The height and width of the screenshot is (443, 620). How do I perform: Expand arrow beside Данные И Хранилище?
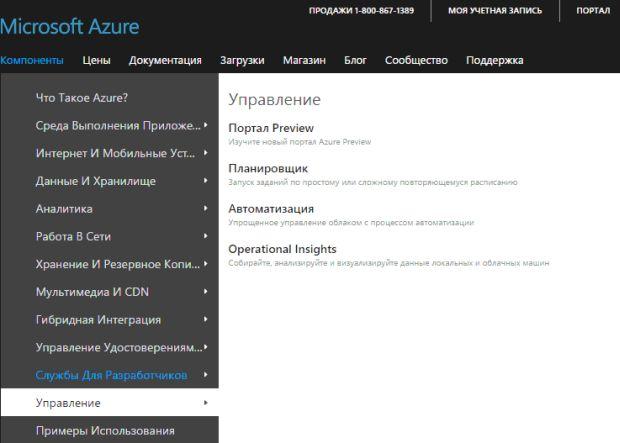coord(206,180)
